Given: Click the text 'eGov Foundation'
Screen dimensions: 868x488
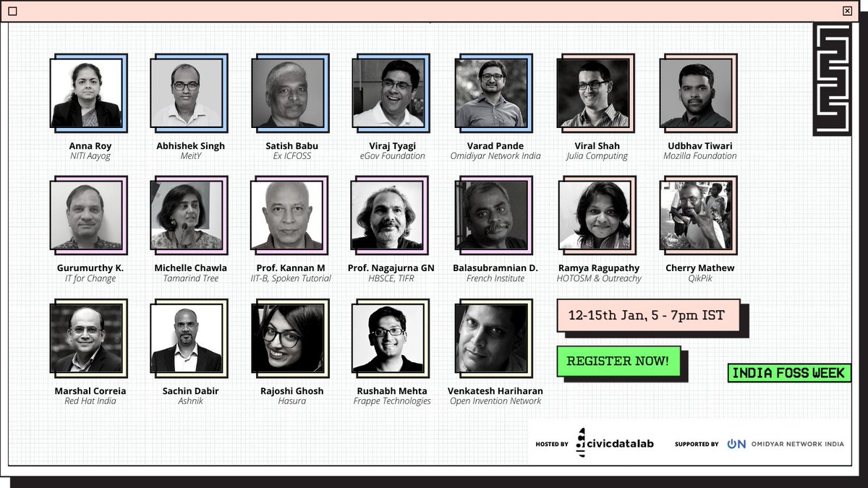Looking at the screenshot, I should click(393, 155).
